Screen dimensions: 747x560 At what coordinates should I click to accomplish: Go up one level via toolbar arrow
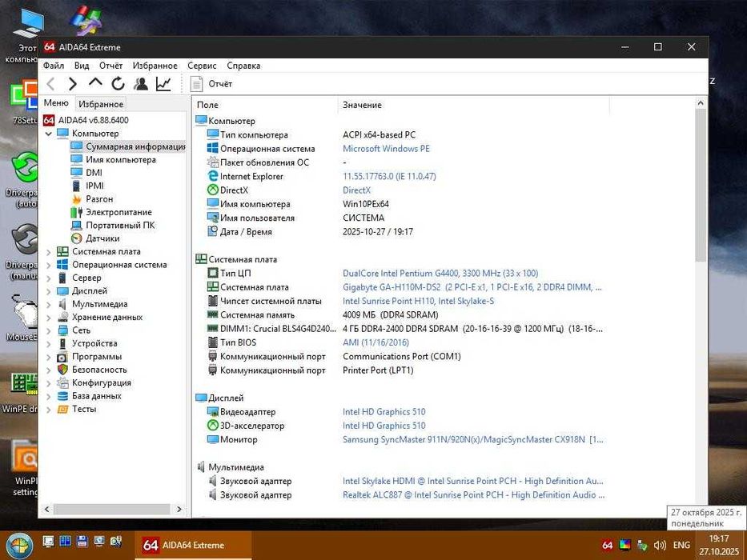[95, 83]
